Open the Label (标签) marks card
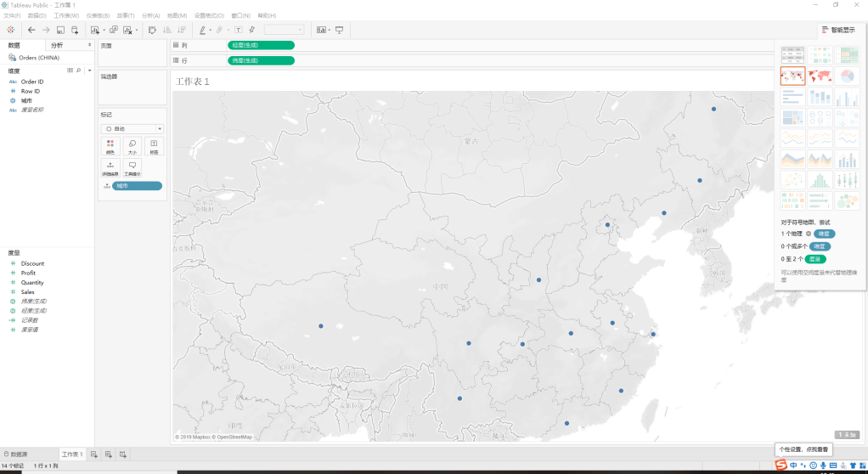Viewport: 868px width, 474px height. [x=154, y=146]
